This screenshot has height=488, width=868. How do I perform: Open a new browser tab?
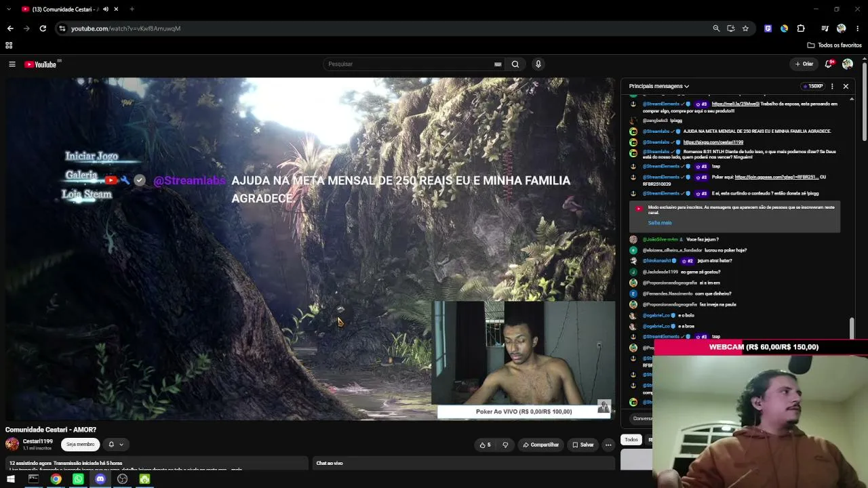click(132, 9)
